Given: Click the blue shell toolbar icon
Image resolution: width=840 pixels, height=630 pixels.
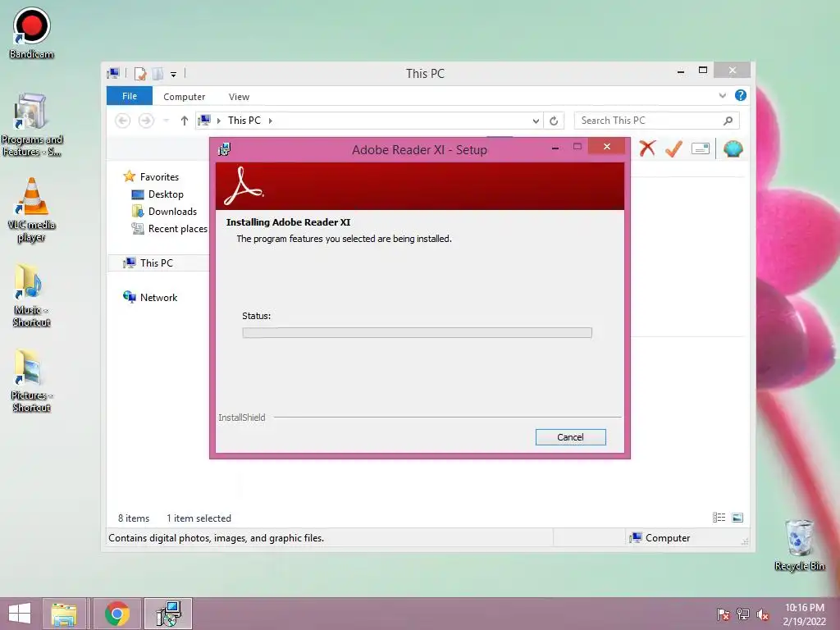Looking at the screenshot, I should coord(733,148).
